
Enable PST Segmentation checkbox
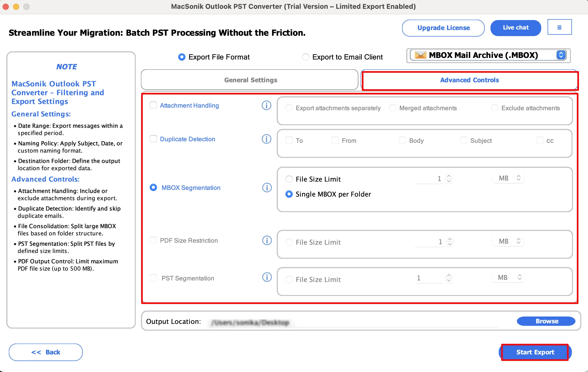(x=153, y=278)
